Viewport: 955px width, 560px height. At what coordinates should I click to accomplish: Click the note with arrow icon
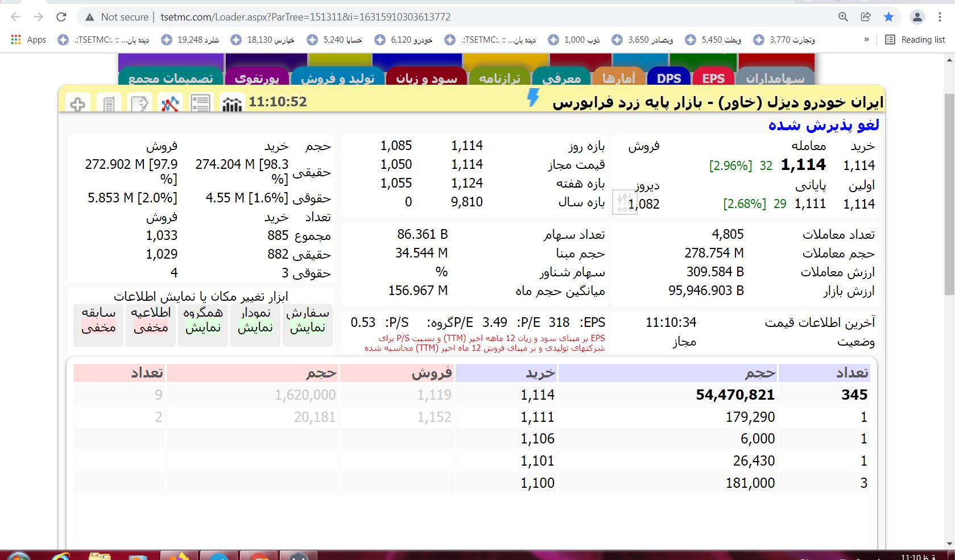(x=139, y=103)
